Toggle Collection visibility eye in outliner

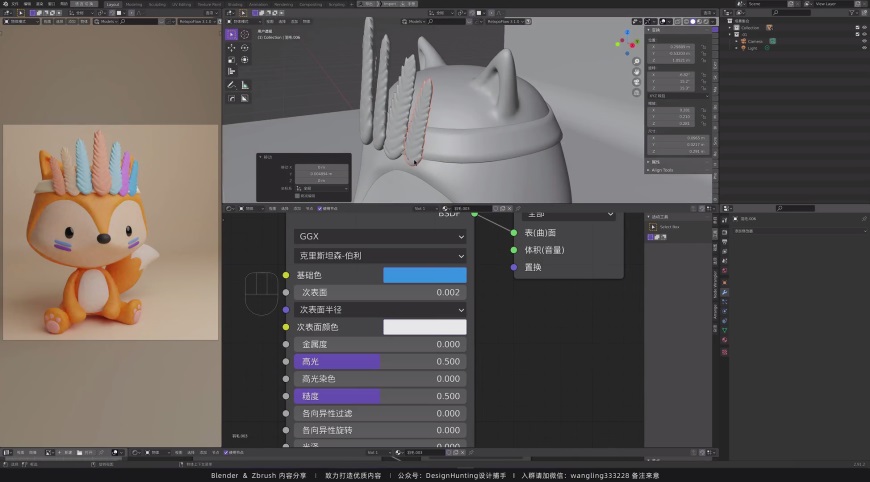pos(864,27)
